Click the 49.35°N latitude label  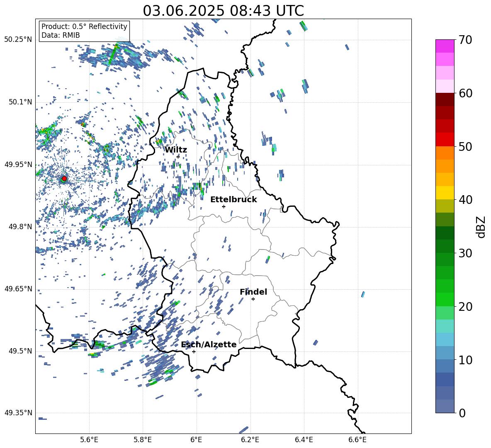tap(18, 413)
